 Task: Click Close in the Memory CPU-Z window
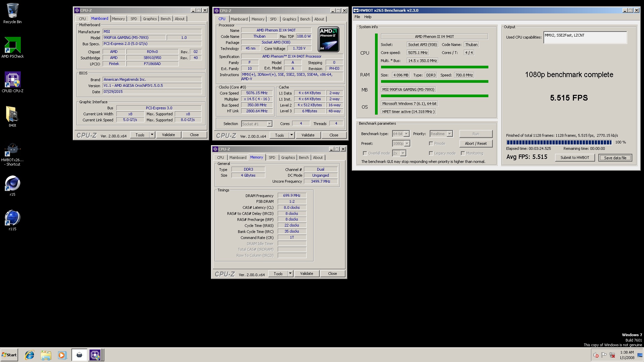[332, 274]
